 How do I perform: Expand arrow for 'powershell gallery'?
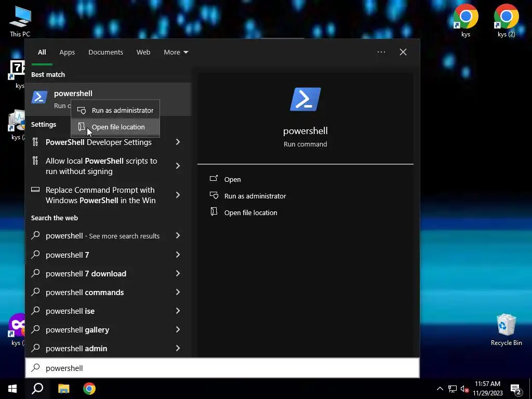coord(178,329)
